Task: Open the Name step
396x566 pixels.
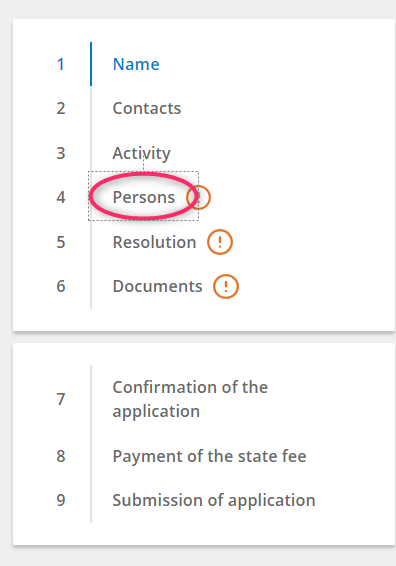Action: tap(136, 64)
